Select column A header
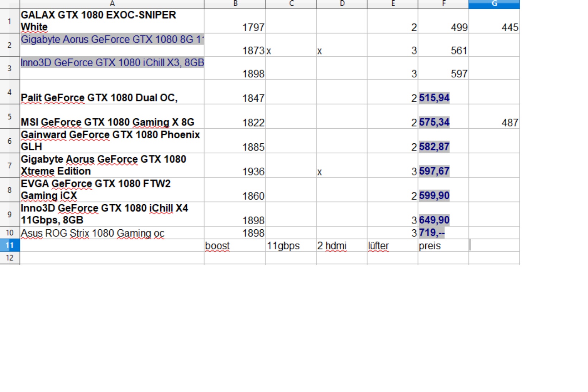 [x=112, y=4]
